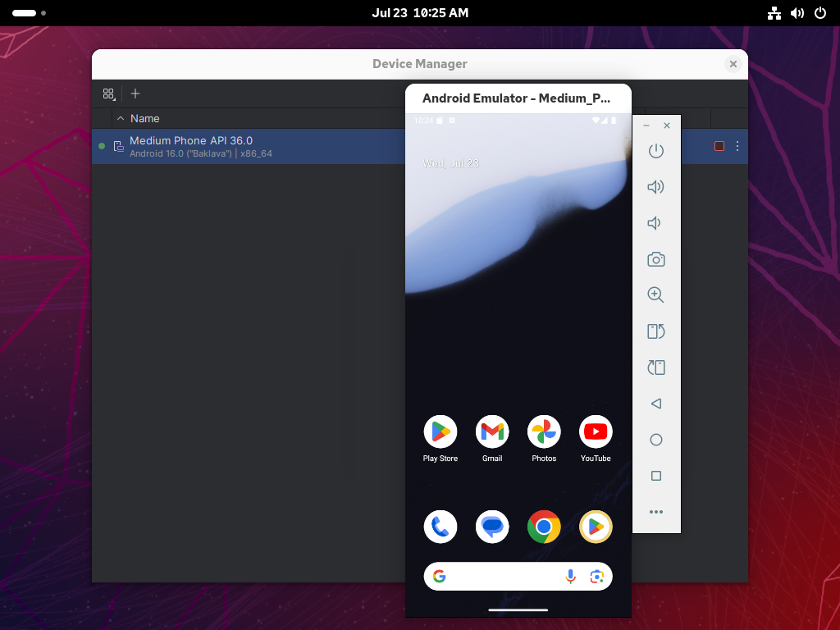
Task: Close the Device Manager window
Action: pyautogui.click(x=733, y=64)
